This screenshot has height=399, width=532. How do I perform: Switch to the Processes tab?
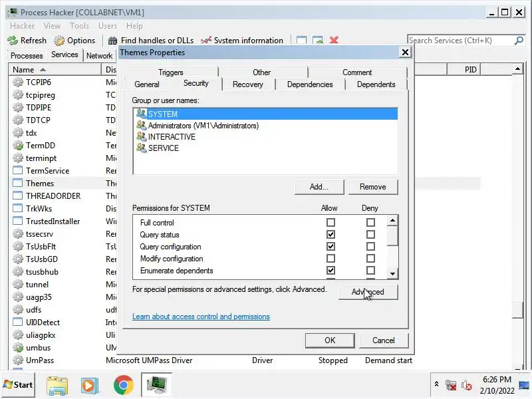coord(27,56)
